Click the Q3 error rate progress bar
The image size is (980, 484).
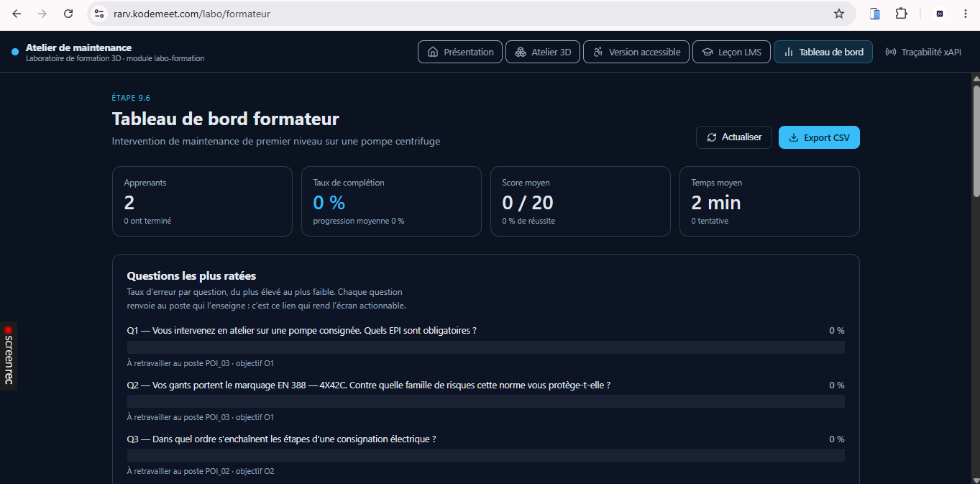[x=485, y=455]
